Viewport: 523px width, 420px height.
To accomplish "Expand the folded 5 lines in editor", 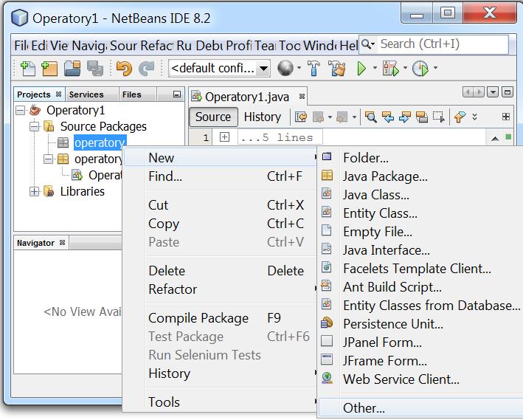I will coord(224,137).
